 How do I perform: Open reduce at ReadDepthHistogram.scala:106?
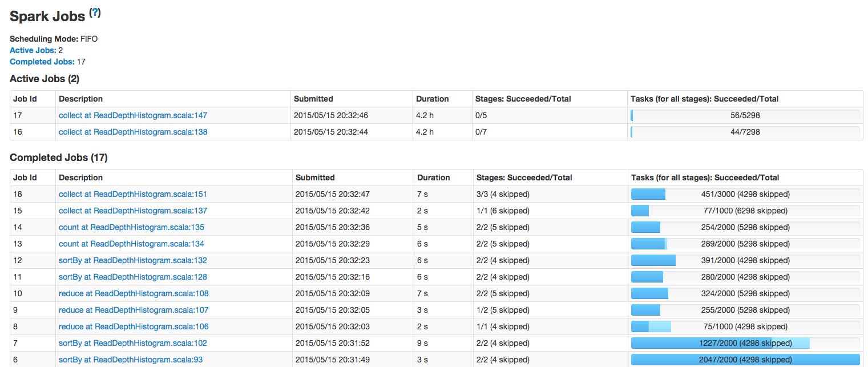tap(134, 326)
